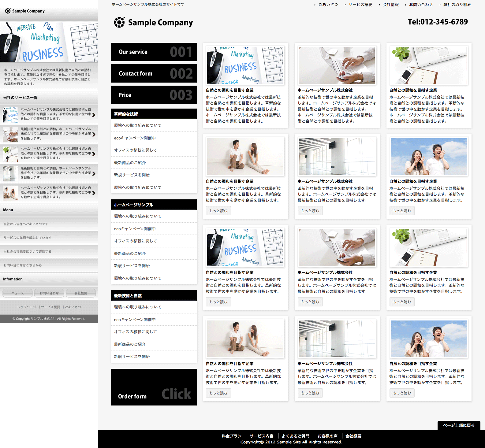Click the Price 003 banner
Screen dimensions: 485x448
click(x=154, y=95)
